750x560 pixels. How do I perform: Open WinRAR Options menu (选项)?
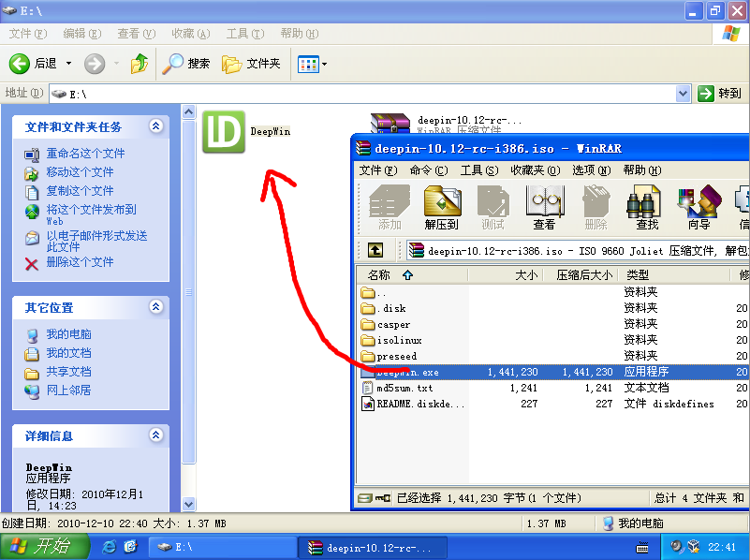pyautogui.click(x=592, y=170)
